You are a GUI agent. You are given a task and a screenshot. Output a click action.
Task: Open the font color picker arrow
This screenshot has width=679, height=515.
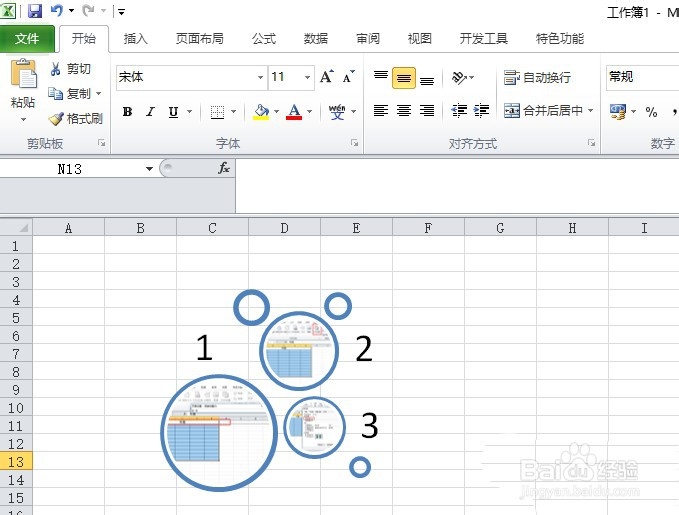point(309,112)
